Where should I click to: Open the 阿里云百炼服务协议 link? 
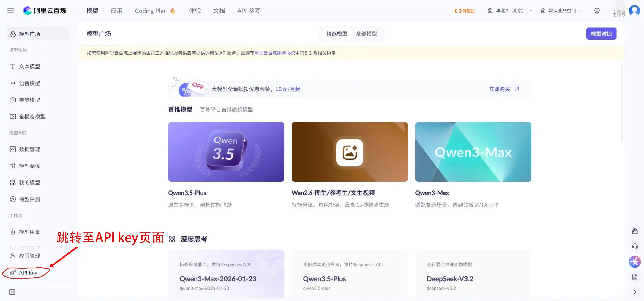[x=275, y=53]
